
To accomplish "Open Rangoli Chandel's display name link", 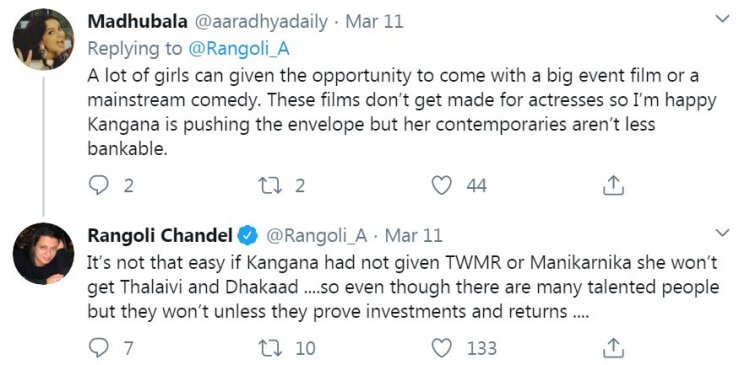I will click(x=160, y=236).
